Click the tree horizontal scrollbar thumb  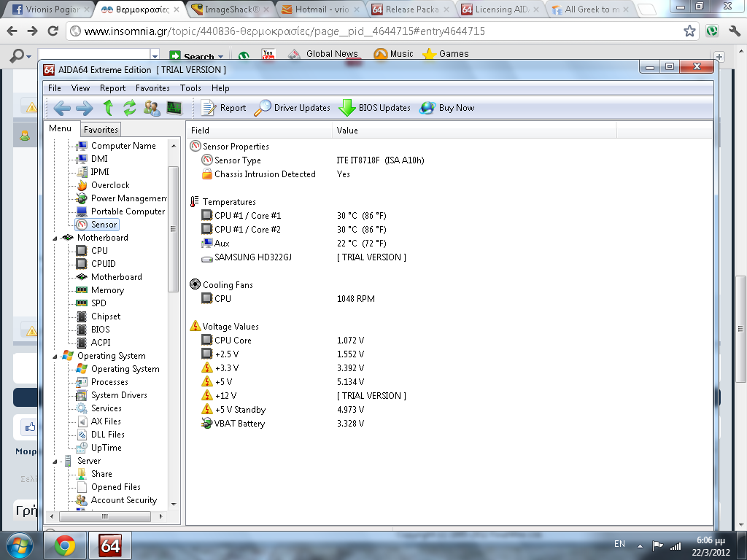(x=105, y=516)
